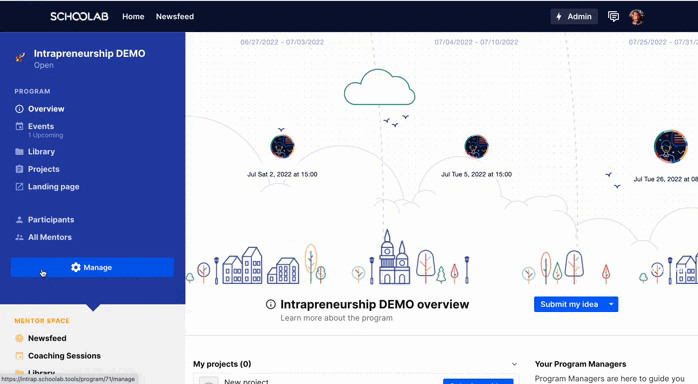Open Newsfeed in the top navigation bar
Screen dimensions: 698x384
pos(174,16)
